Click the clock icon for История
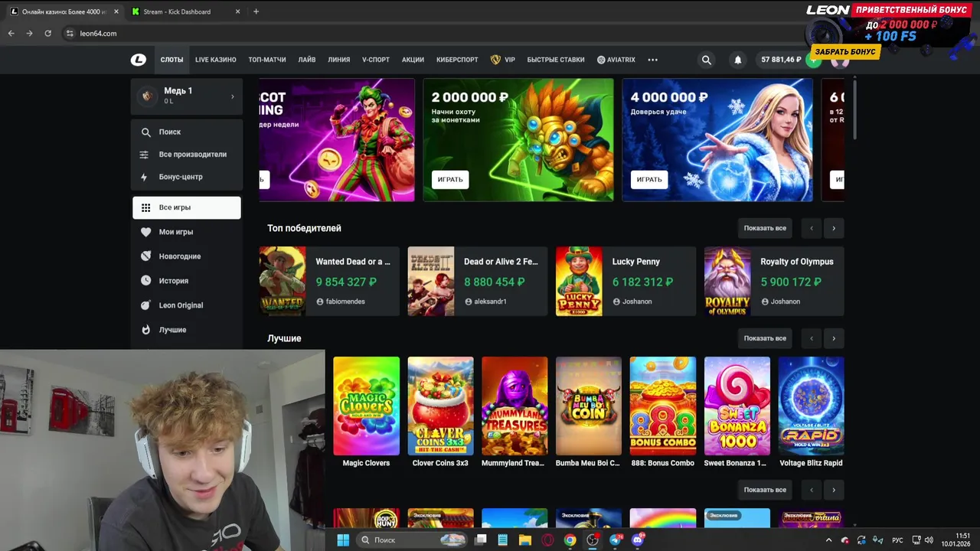This screenshot has height=551, width=980. 145,281
